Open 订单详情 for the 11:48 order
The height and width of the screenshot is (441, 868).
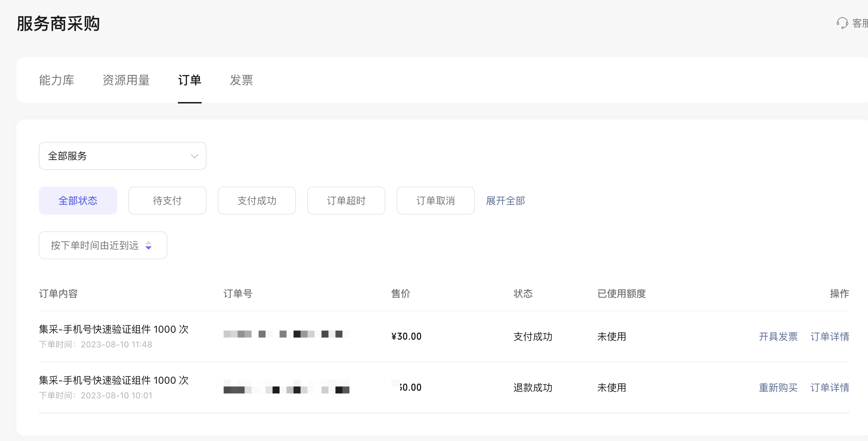(x=830, y=337)
